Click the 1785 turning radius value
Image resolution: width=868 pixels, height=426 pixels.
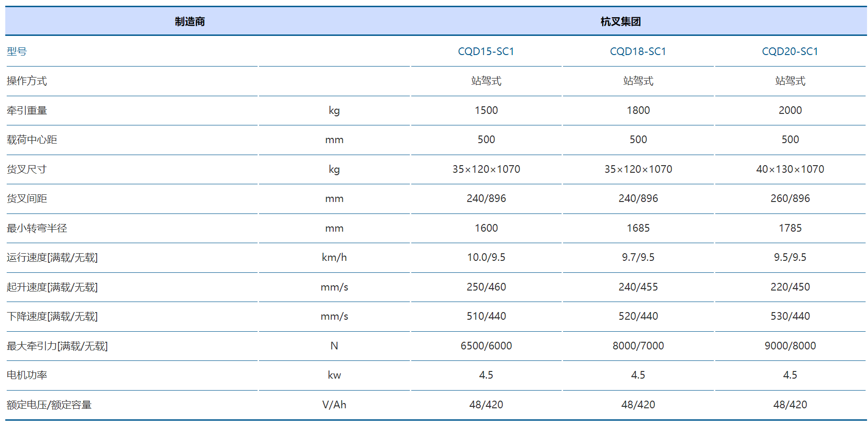click(x=790, y=228)
